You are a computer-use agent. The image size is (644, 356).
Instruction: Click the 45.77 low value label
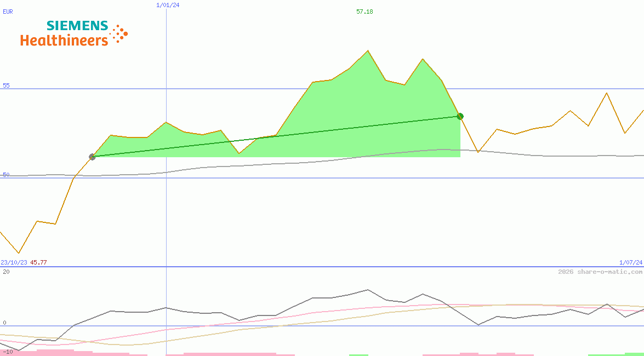point(38,262)
